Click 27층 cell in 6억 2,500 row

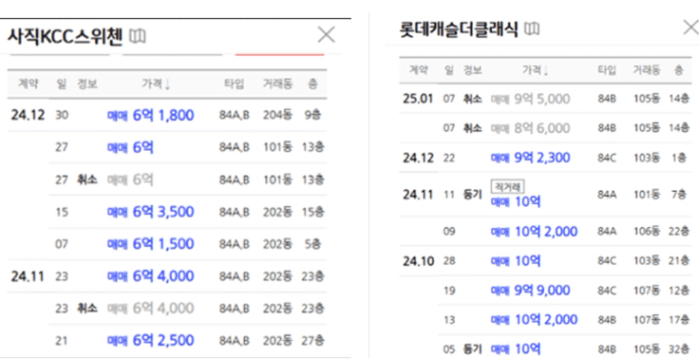pos(313,340)
